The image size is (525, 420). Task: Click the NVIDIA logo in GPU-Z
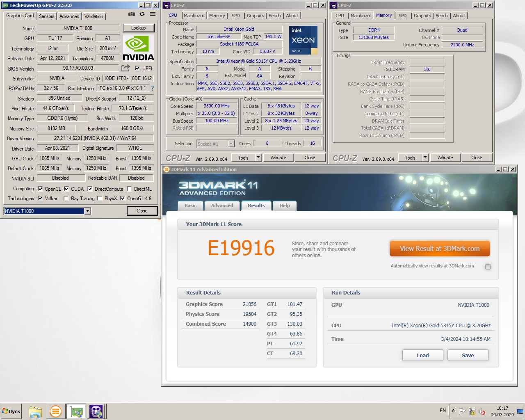pos(138,48)
